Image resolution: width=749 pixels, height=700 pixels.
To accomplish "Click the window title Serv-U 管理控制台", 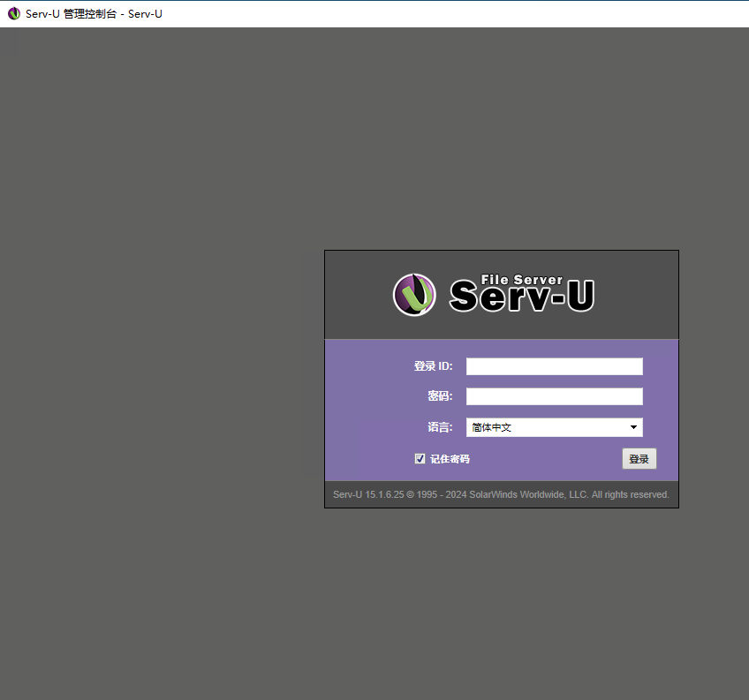I will [94, 14].
